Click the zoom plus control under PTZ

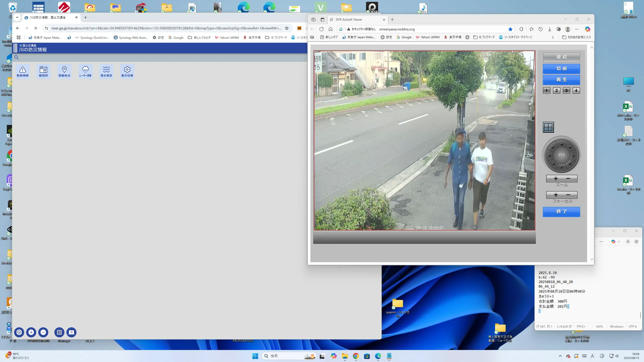556,178
